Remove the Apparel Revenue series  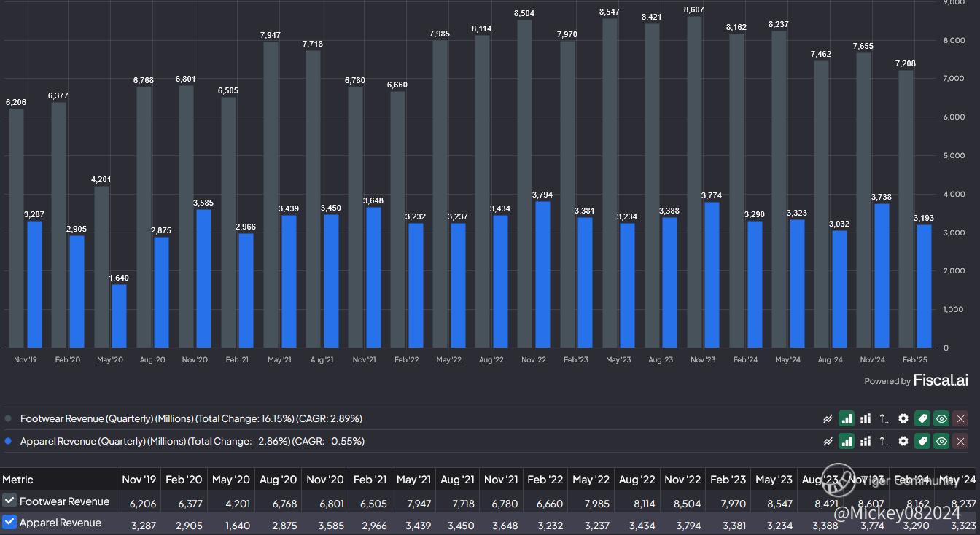(x=961, y=441)
